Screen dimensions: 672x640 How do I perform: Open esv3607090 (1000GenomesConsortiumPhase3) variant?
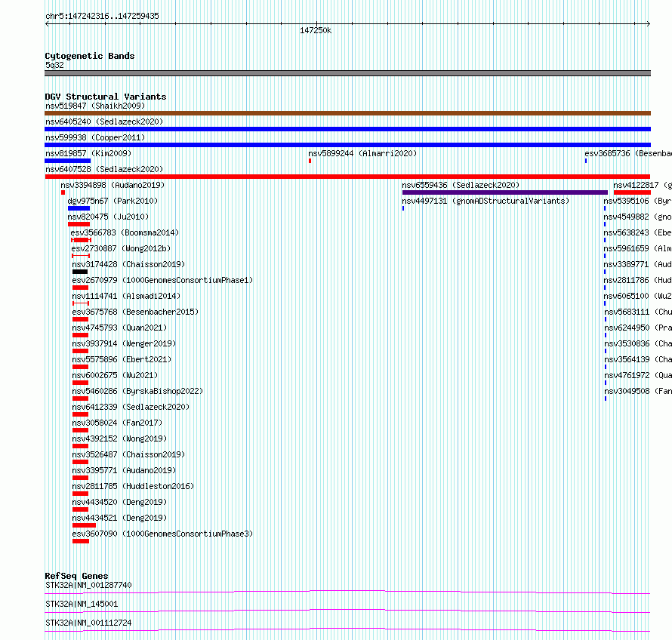pos(162,534)
